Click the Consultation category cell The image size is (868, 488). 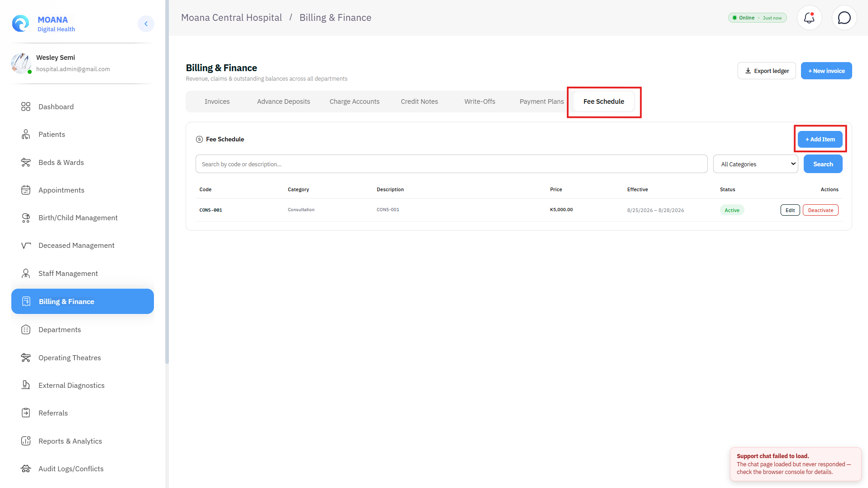pyautogui.click(x=301, y=210)
